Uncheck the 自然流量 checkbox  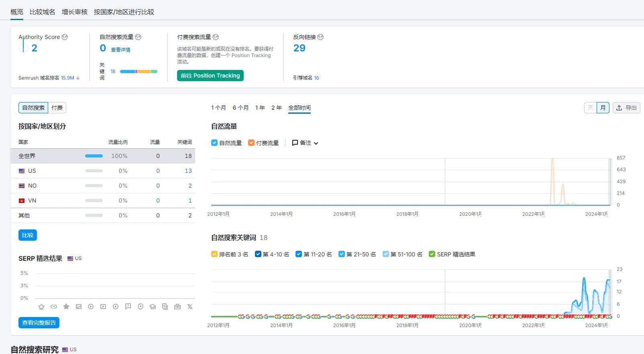click(214, 143)
